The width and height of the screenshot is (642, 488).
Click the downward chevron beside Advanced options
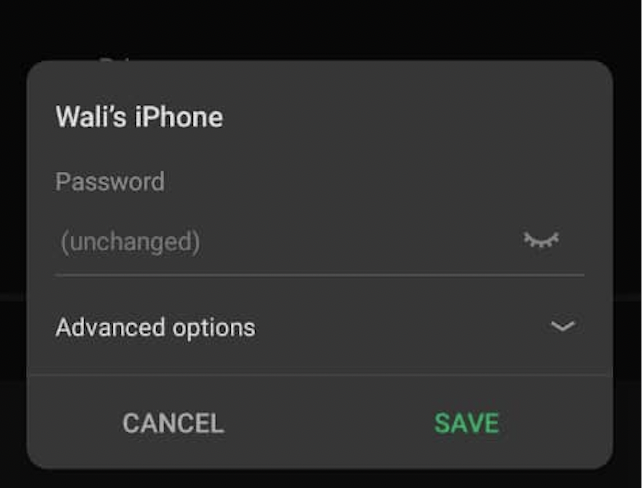tap(563, 326)
